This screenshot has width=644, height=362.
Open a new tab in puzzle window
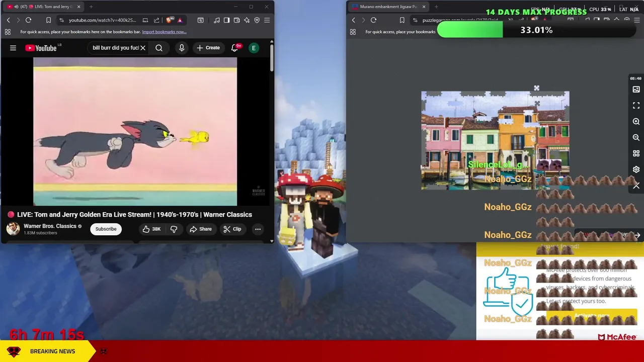436,7
